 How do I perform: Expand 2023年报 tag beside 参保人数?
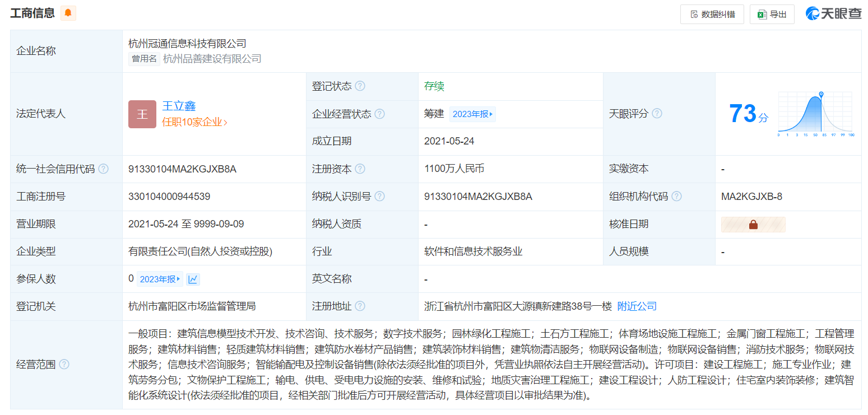point(160,279)
